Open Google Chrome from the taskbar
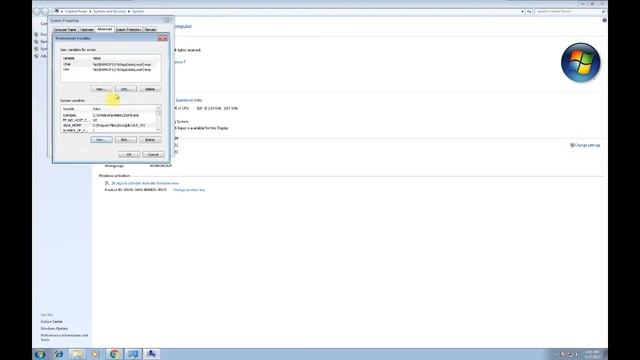Screen dimensions: 640x360 (x=114, y=354)
